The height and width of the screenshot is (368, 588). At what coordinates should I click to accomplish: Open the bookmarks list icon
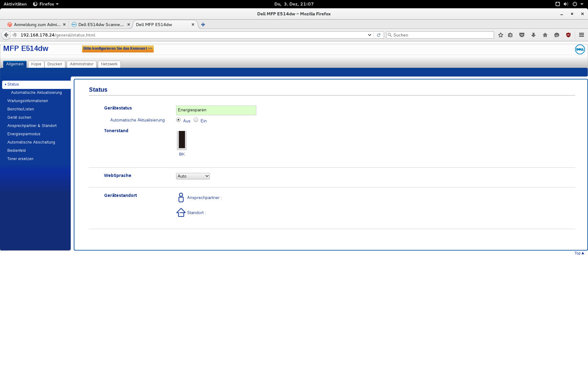point(510,35)
